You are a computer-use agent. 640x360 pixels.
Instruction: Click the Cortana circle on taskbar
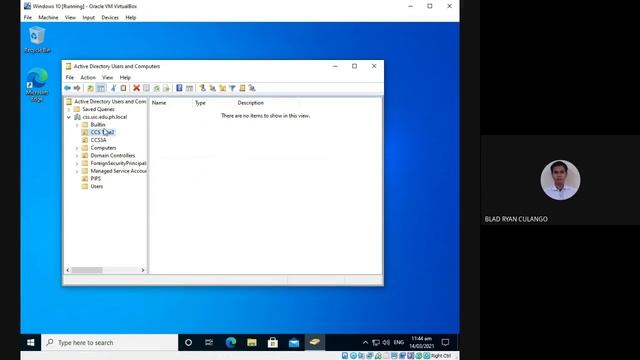point(188,342)
